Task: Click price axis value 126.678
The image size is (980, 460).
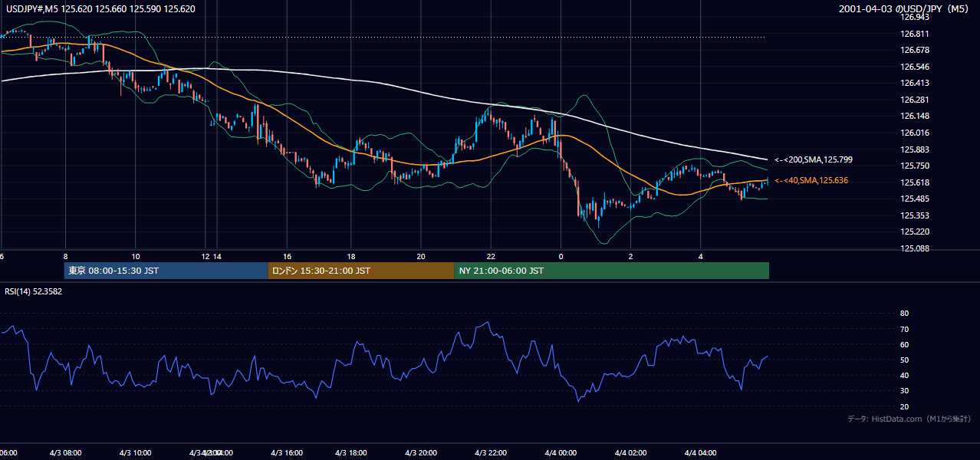Action: (915, 50)
